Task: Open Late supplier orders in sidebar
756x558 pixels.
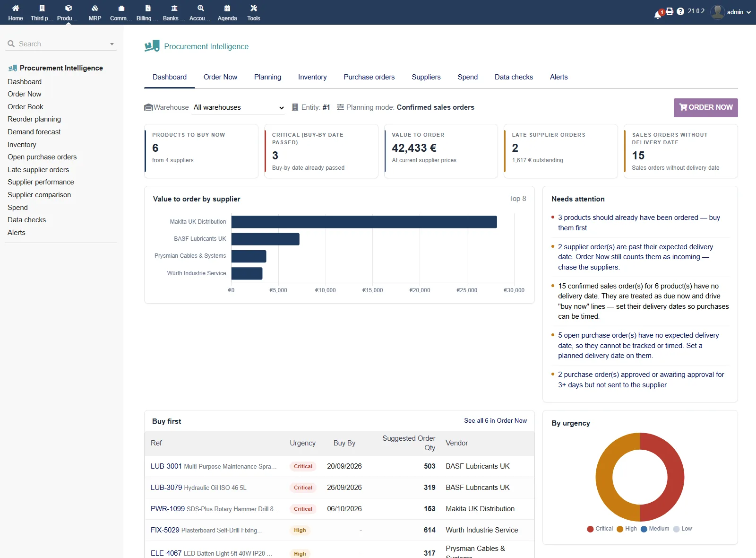Action: tap(38, 170)
